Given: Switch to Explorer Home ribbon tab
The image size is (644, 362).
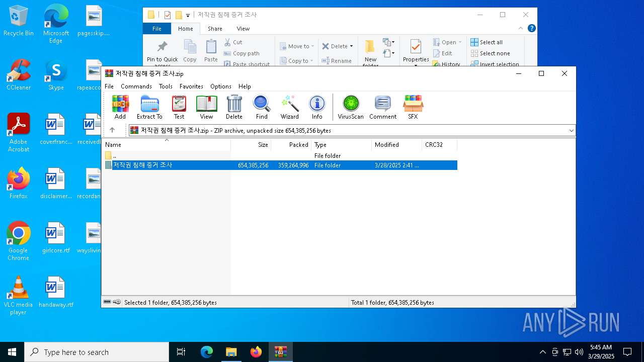Looking at the screenshot, I should 185,29.
